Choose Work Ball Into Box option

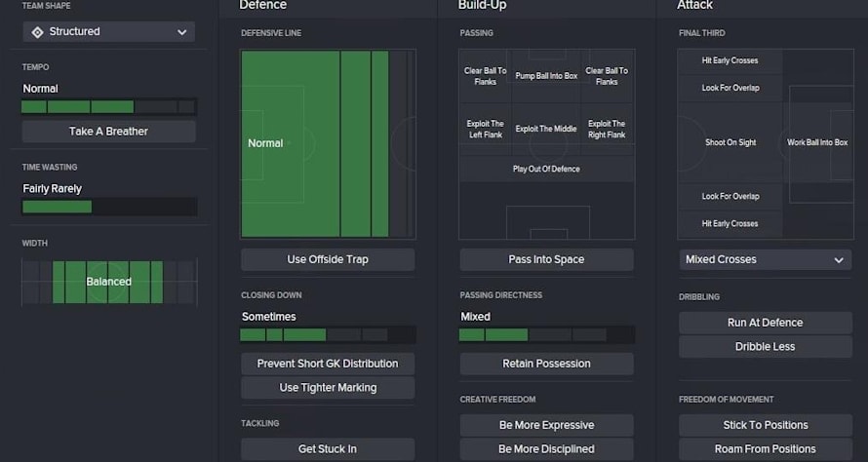817,142
